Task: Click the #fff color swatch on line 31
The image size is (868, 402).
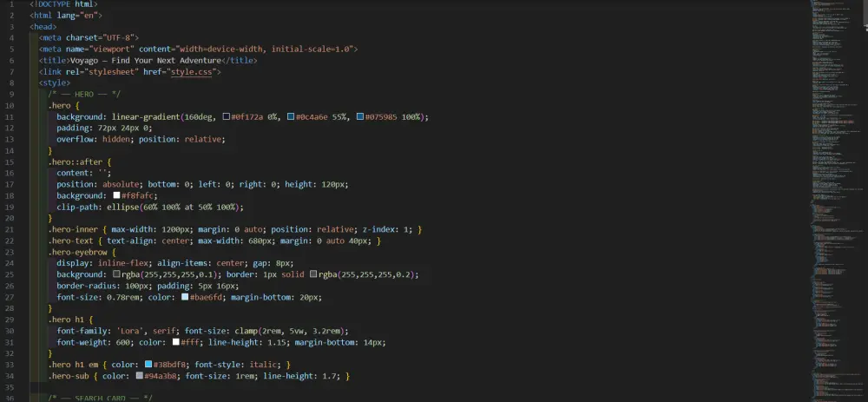Action: [176, 342]
